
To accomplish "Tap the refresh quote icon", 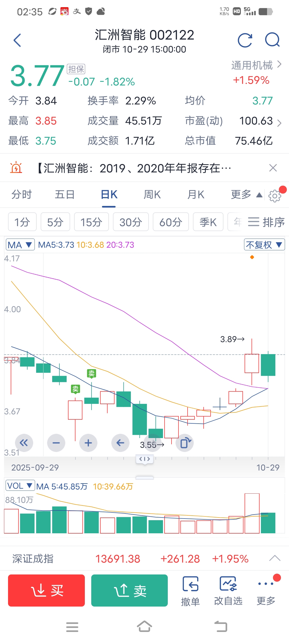I will click(245, 40).
